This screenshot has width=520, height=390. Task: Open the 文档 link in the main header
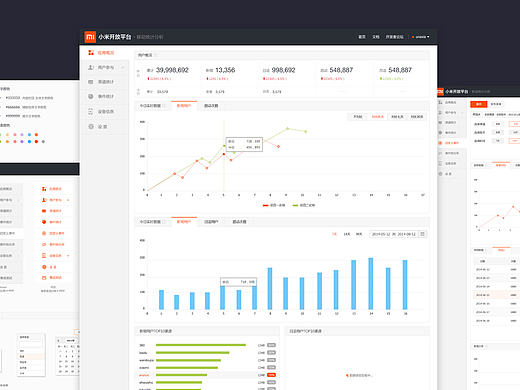(x=376, y=37)
